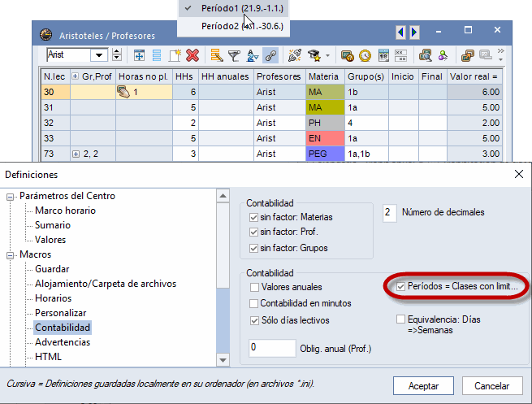Viewport: 532px width, 404px height.
Task: Expand row 73 plus icon
Action: (76, 154)
